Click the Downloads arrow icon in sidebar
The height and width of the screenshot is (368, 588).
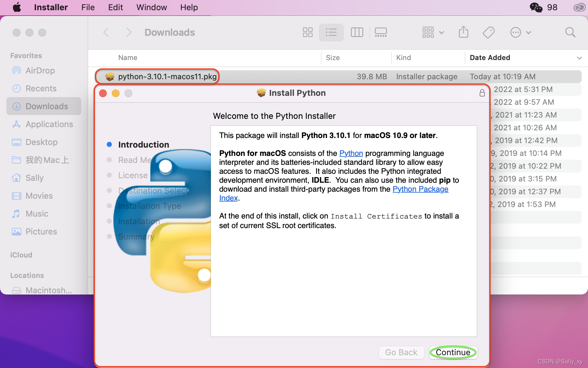[x=17, y=106]
